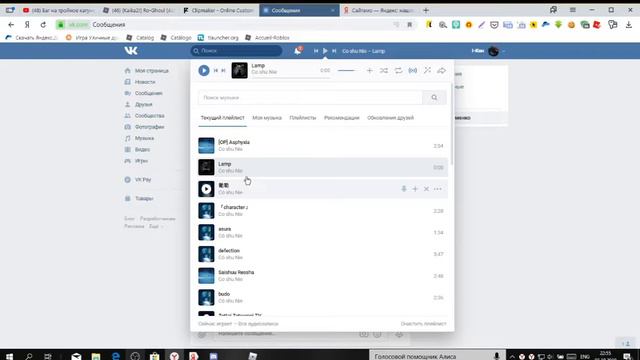Switch to the Clipmaker browser tab

coord(219,10)
